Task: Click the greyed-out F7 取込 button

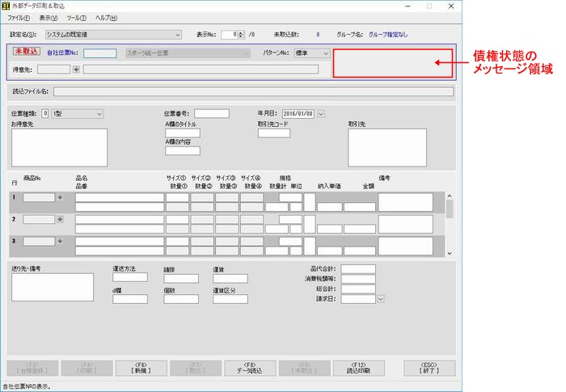Action: click(x=196, y=368)
